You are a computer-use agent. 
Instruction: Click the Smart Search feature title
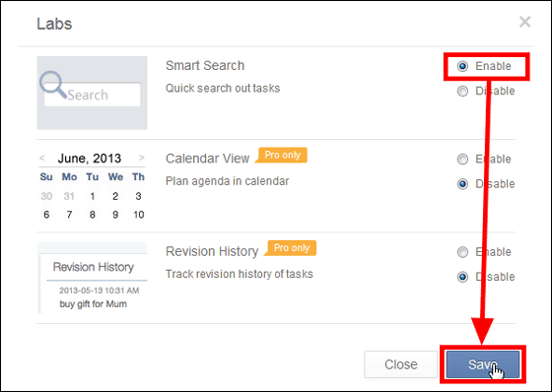[x=205, y=66]
